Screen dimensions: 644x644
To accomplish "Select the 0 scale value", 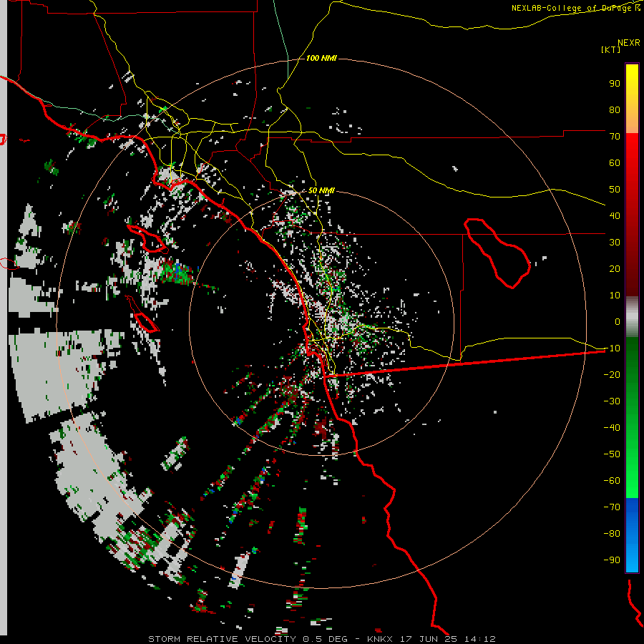I will [x=618, y=321].
